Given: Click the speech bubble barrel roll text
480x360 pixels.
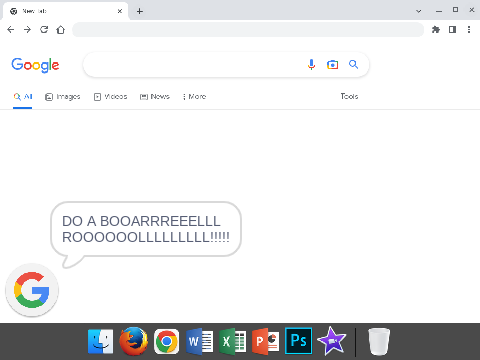Looking at the screenshot, I should (146, 229).
